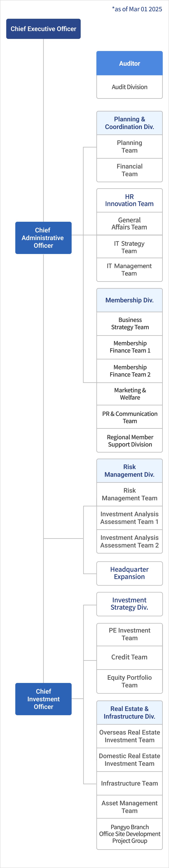Select the Risk Management Div. header

[x=129, y=471]
